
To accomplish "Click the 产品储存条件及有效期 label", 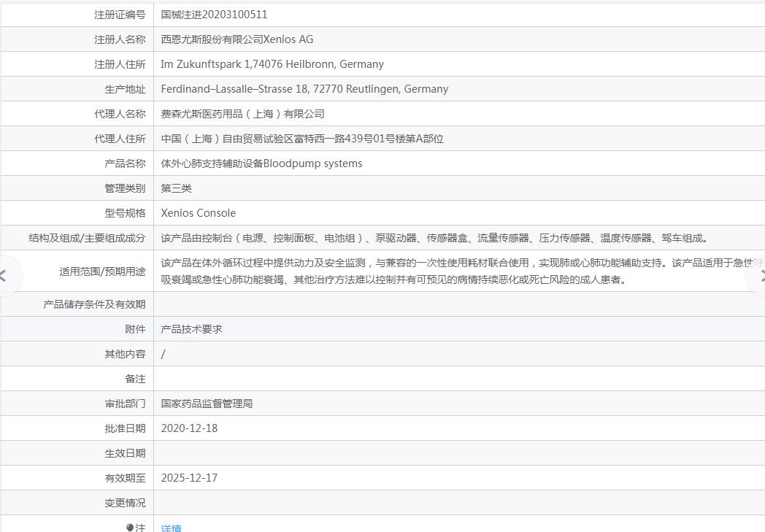I will (94, 305).
